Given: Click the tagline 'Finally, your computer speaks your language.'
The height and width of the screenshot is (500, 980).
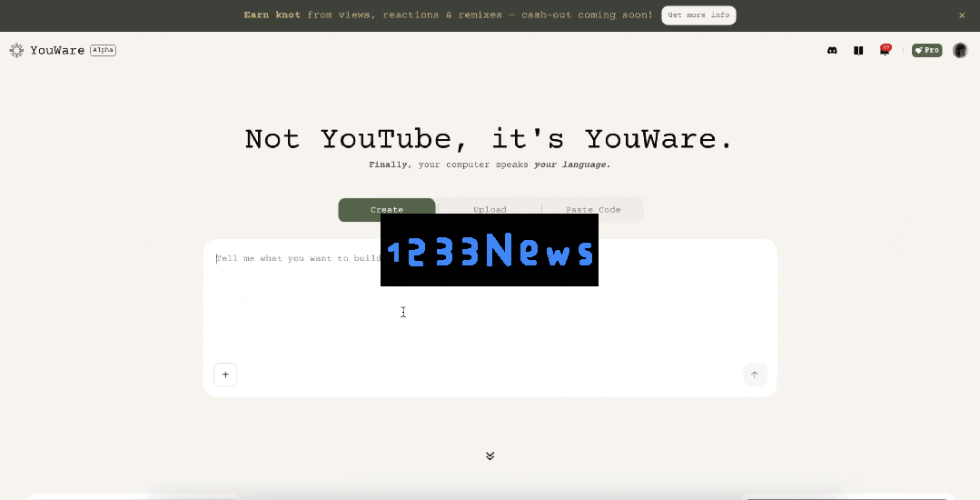Looking at the screenshot, I should [x=490, y=165].
